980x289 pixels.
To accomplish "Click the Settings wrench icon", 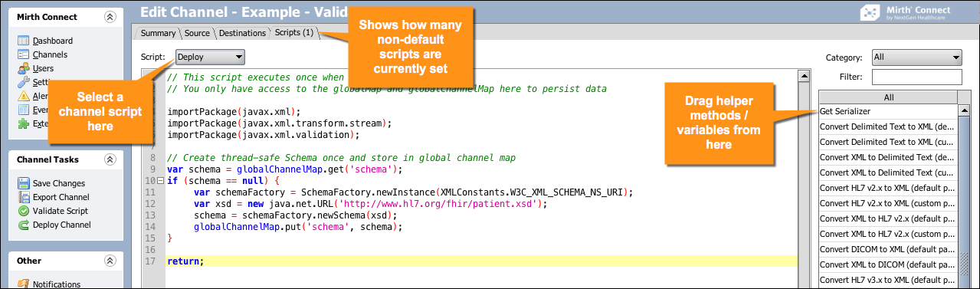I will (23, 82).
